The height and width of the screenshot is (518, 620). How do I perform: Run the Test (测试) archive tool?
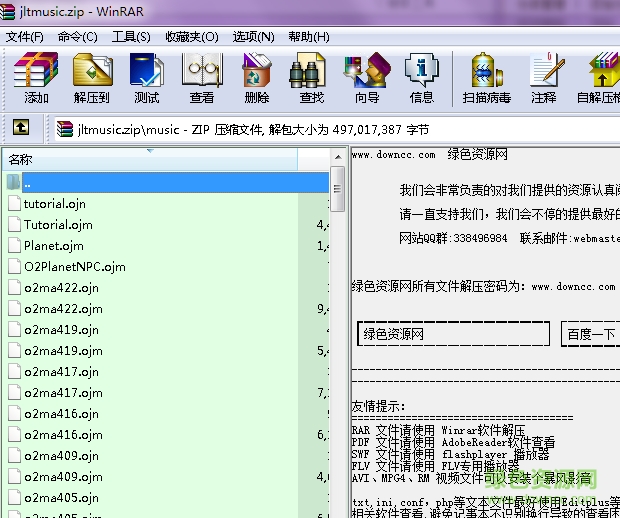pos(147,78)
